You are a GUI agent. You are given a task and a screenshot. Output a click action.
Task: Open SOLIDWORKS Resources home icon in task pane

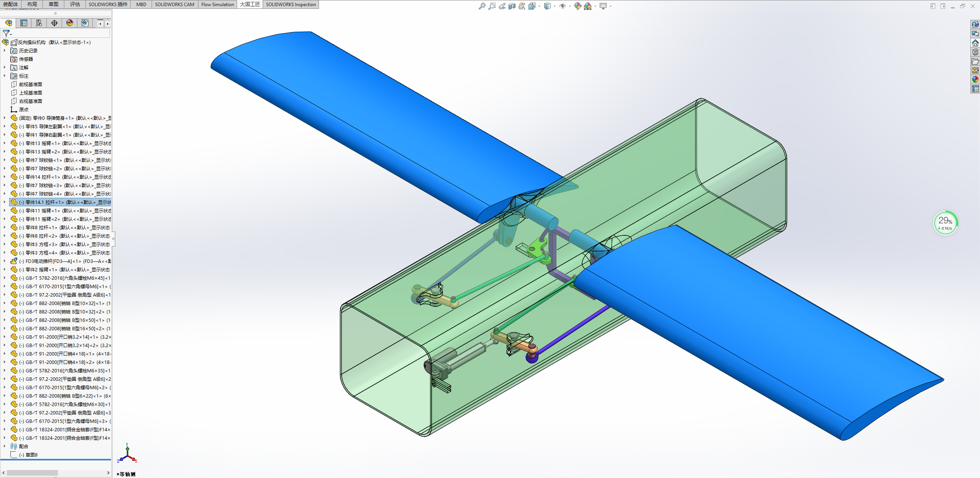point(975,43)
